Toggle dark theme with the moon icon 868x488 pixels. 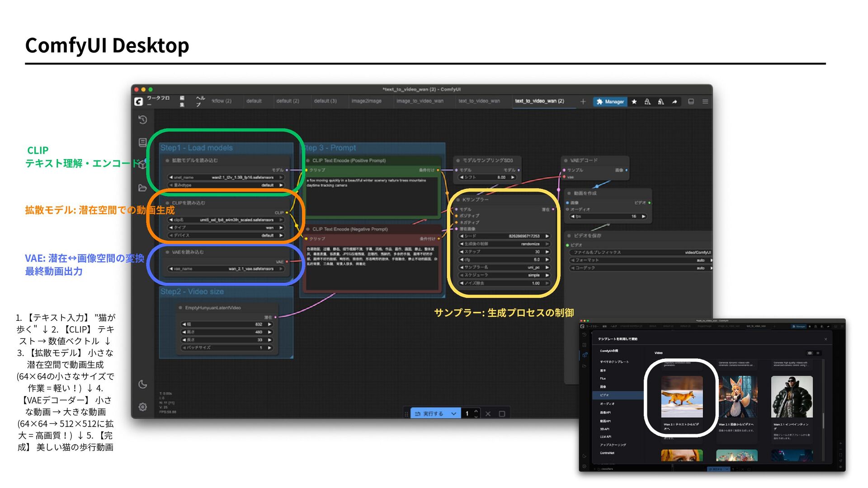[x=143, y=384]
